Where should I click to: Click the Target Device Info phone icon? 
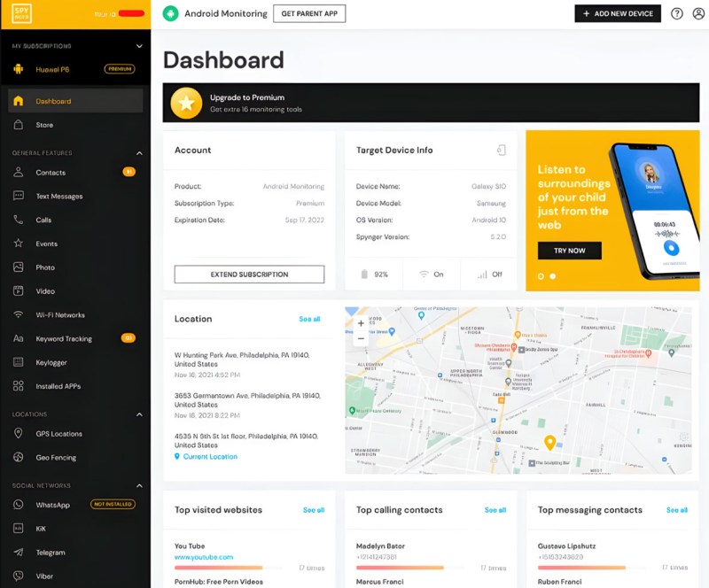[501, 150]
